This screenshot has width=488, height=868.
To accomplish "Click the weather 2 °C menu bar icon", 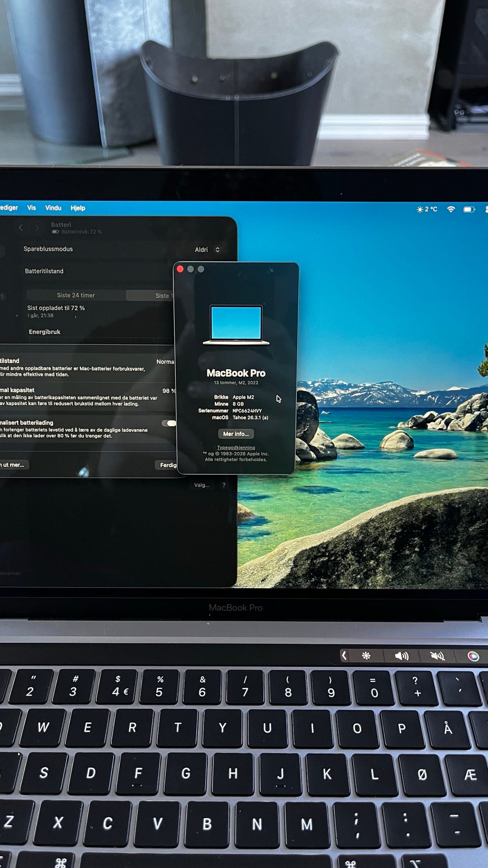I will click(427, 209).
